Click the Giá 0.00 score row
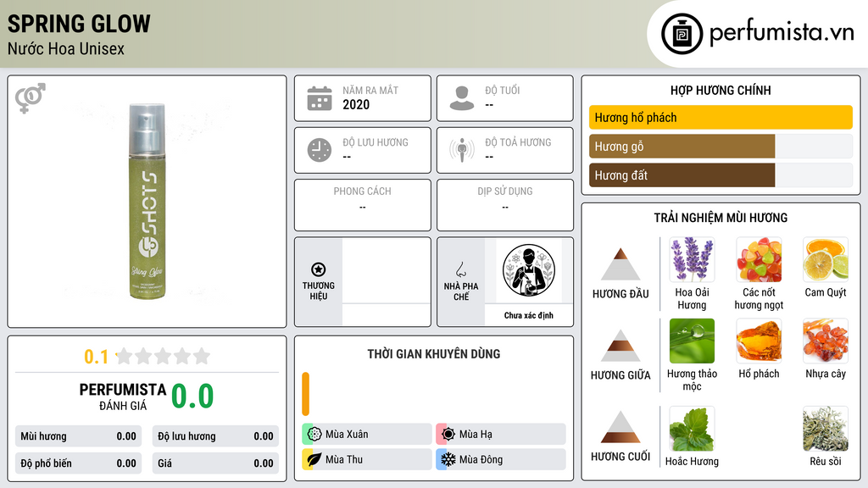 pos(215,463)
